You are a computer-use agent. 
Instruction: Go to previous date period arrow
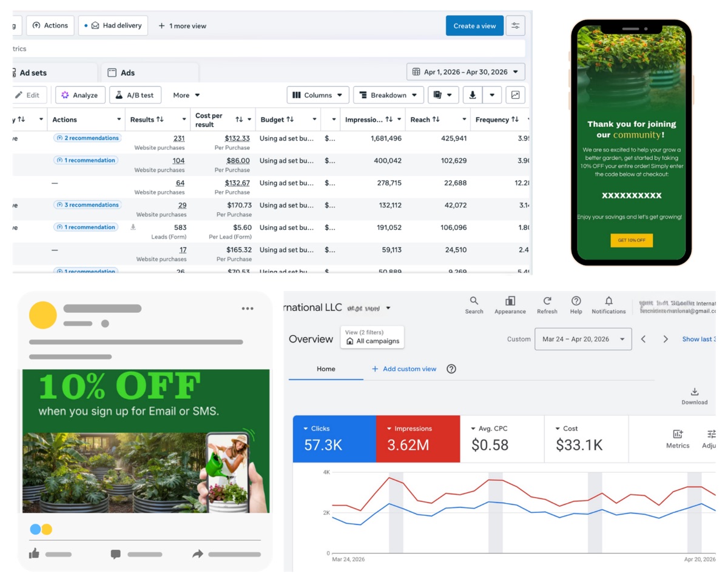(644, 339)
